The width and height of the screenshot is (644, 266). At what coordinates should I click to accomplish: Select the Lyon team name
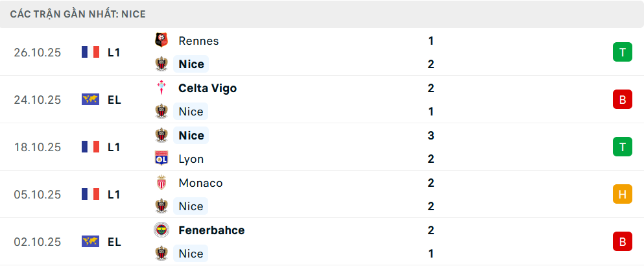point(191,159)
